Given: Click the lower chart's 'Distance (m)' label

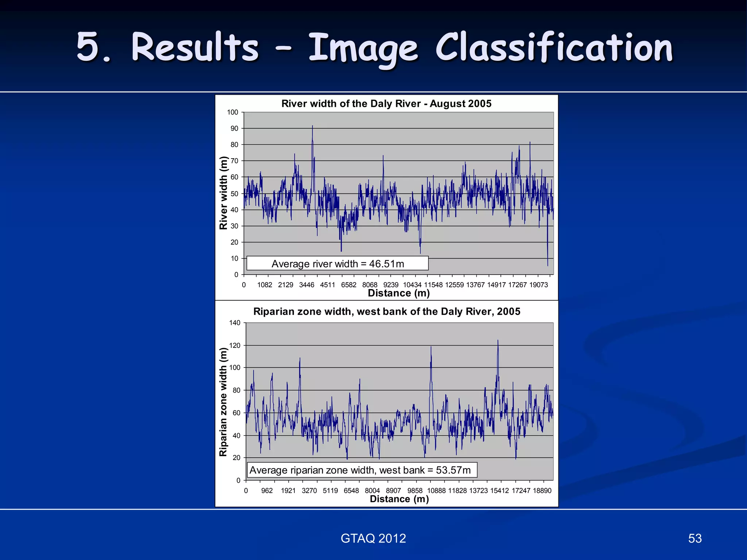Looking at the screenshot, I should click(399, 499).
